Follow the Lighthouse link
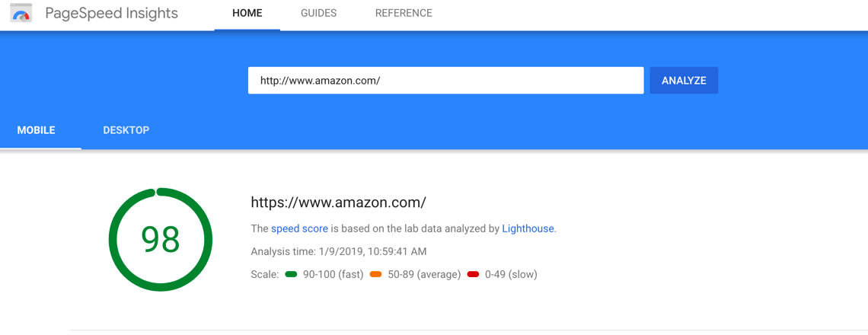Viewport: 868px width, 335px height. pyautogui.click(x=528, y=228)
